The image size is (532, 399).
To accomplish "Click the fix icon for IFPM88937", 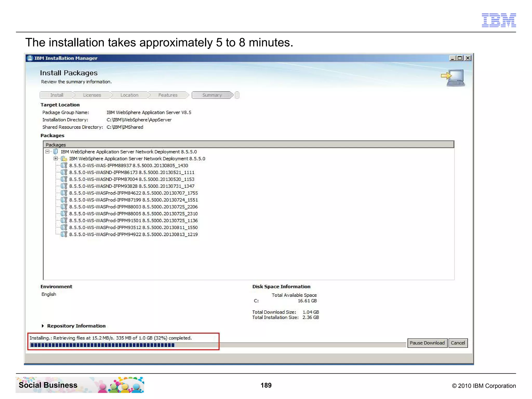I will tap(64, 165).
